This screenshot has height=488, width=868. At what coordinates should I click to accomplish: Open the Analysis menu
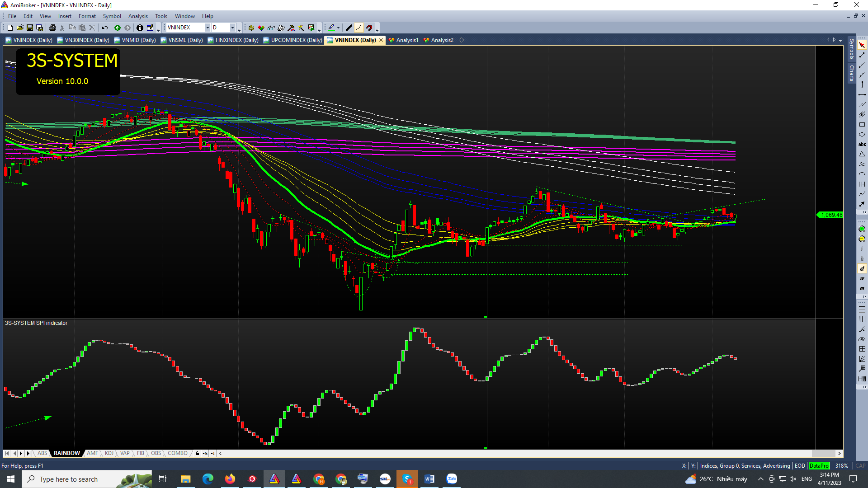(x=138, y=16)
